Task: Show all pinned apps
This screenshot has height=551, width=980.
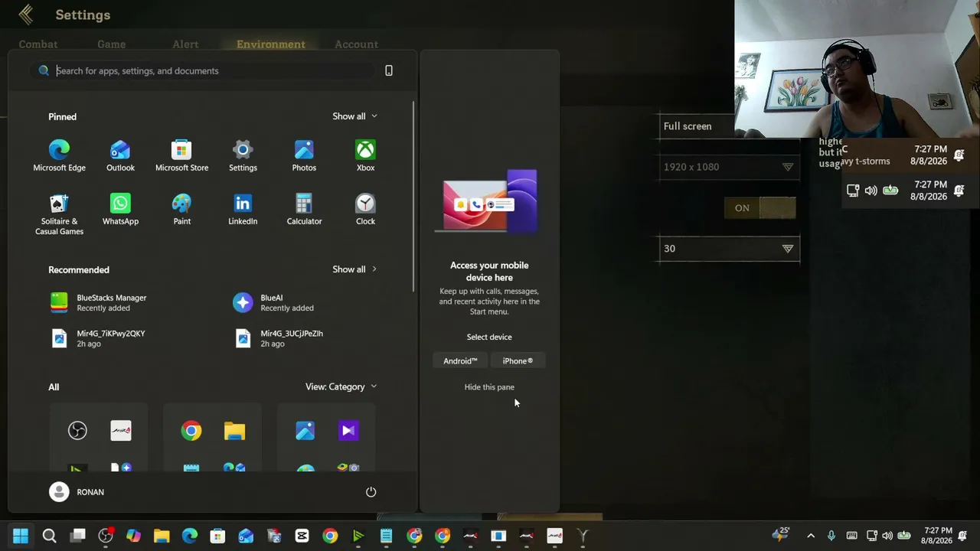Action: tap(354, 116)
